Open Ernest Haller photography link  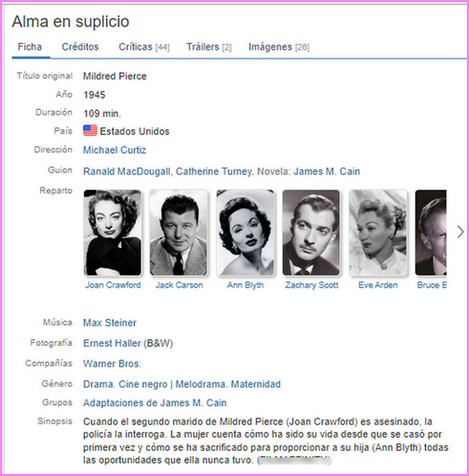(112, 343)
